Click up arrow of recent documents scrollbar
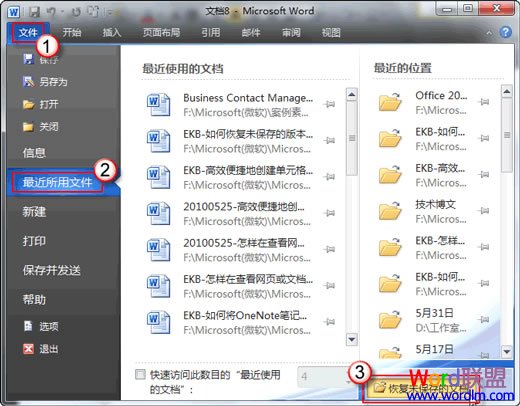This screenshot has width=520, height=406. tap(352, 95)
